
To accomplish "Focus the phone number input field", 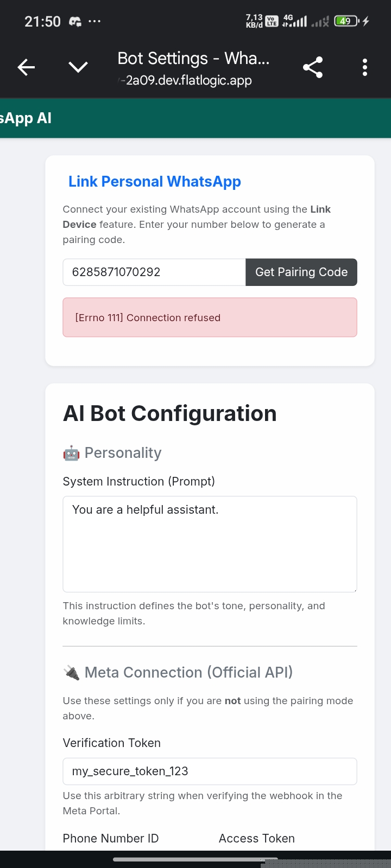I will coord(154,272).
